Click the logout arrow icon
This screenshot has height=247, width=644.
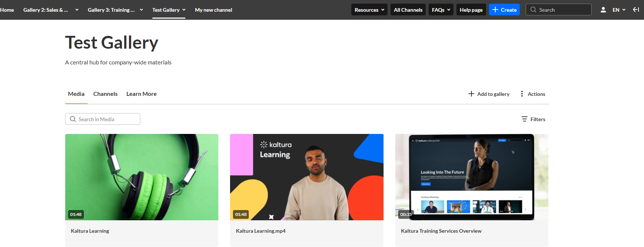636,10
